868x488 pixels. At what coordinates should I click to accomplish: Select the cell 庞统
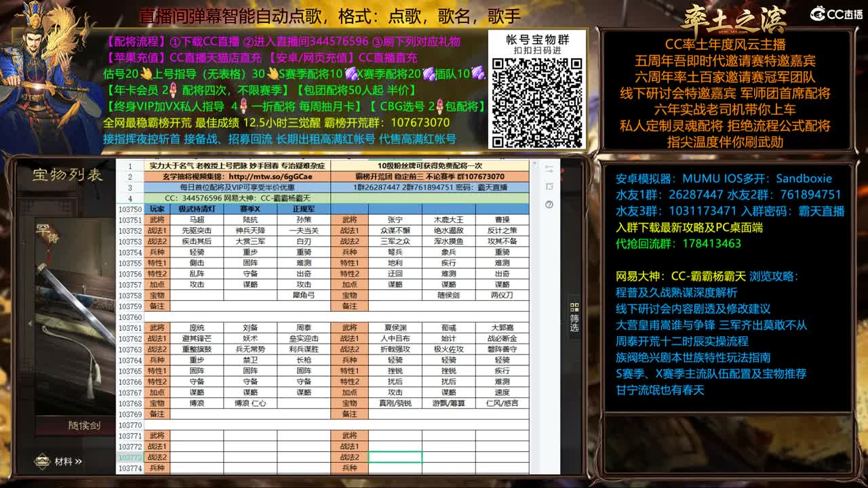pos(197,328)
